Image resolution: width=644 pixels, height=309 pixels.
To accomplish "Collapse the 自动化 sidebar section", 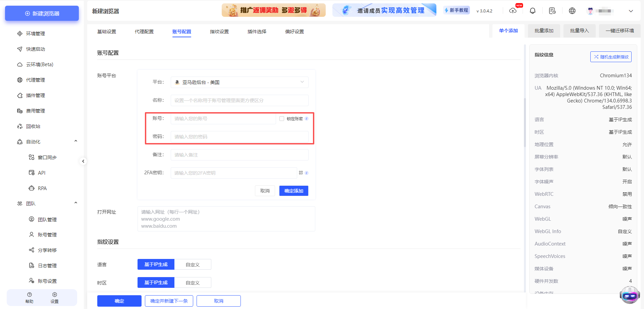I will 75,141.
